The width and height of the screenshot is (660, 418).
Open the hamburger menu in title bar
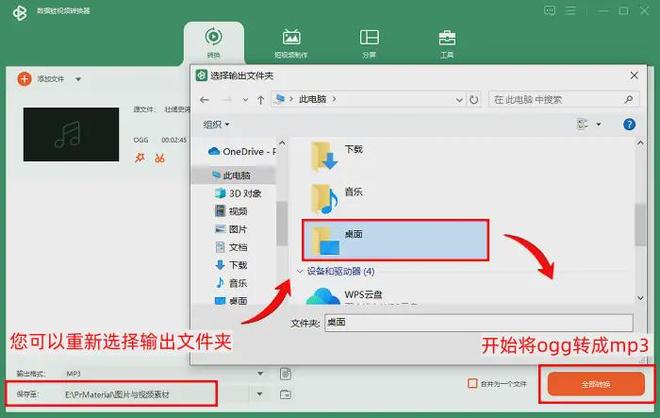[570, 11]
